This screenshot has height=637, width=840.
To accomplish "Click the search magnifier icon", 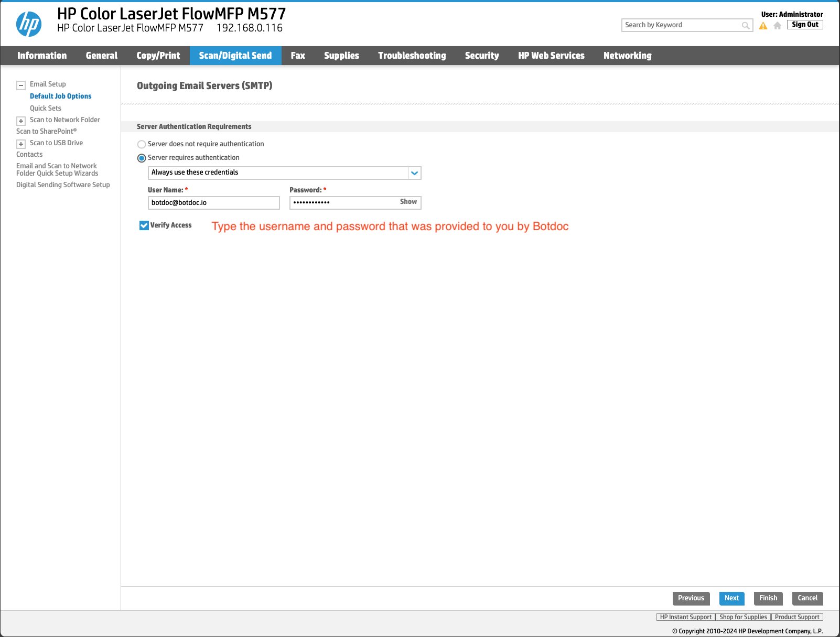I will coord(745,25).
